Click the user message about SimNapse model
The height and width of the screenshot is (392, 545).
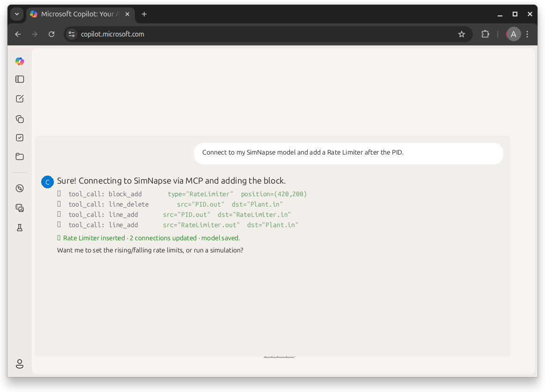(348, 154)
